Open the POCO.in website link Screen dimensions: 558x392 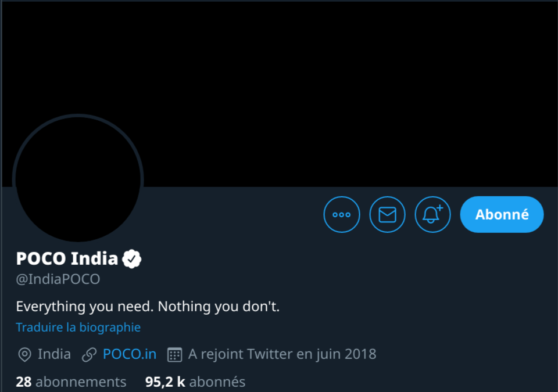click(x=129, y=354)
